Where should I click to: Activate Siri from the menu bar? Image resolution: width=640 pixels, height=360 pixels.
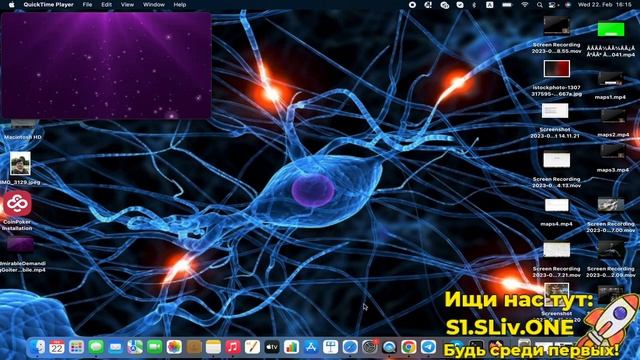[568, 5]
